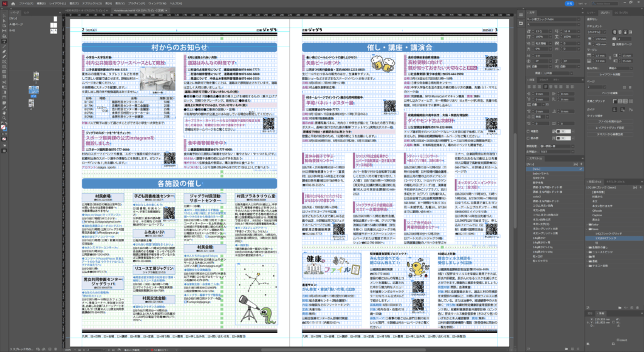Viewport: 644px width, 352px height.
Task: Open the 編集(E) menu
Action: point(41,3)
